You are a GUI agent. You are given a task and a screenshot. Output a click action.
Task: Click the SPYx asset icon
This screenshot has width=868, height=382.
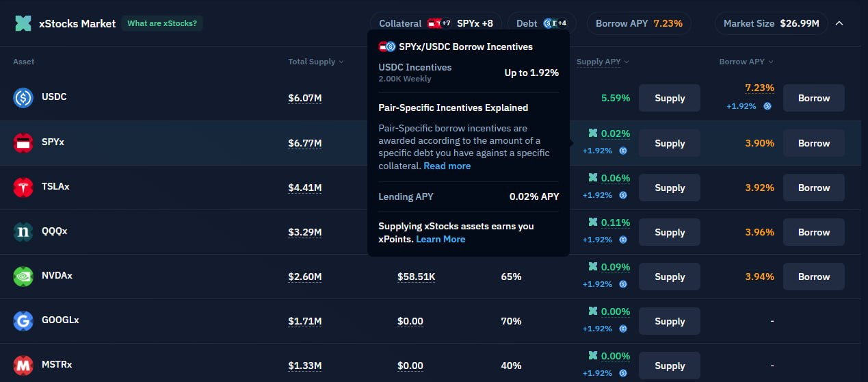click(23, 143)
